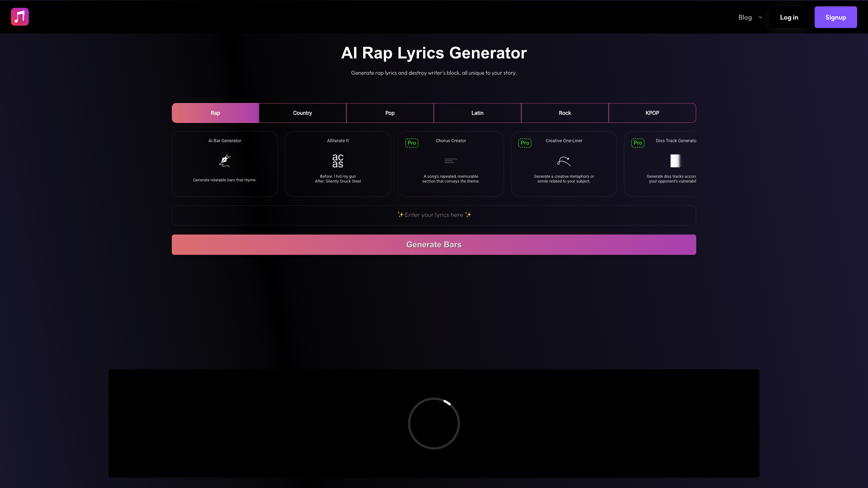
Task: Switch to the Country genre tab
Action: 302,113
